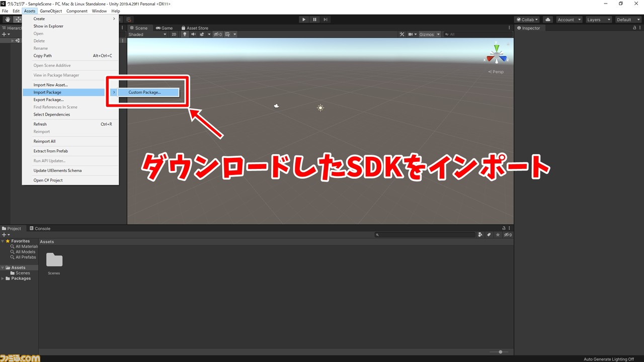Select the directional light gizmo in scene
Viewport: 644px width, 362px height.
320,108
